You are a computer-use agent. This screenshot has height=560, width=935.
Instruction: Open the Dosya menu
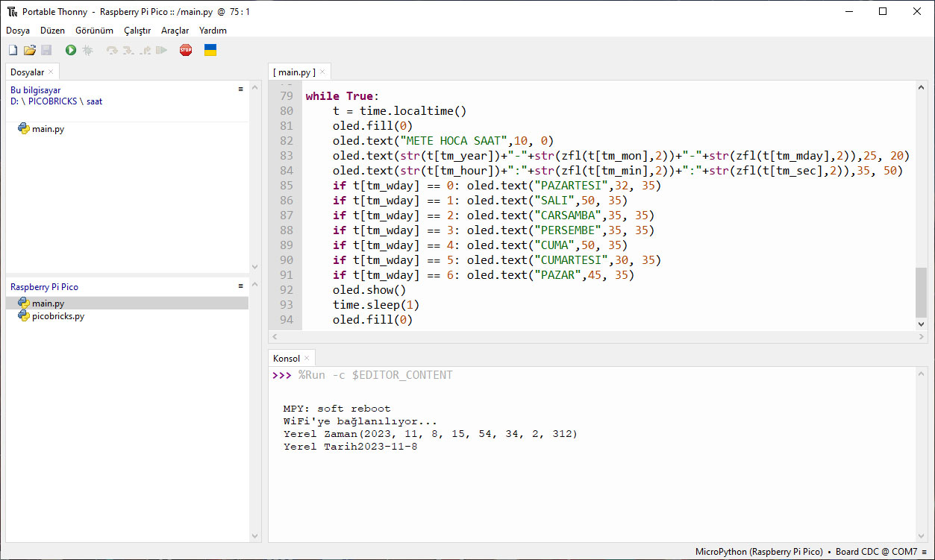tap(18, 31)
